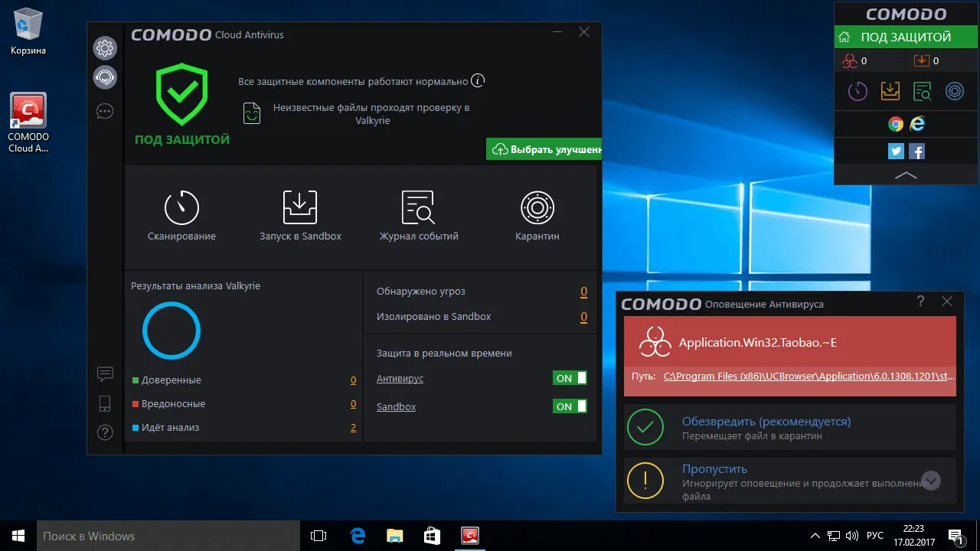This screenshot has width=980, height=551.
Task: Click the Доверенные count link
Action: [353, 380]
